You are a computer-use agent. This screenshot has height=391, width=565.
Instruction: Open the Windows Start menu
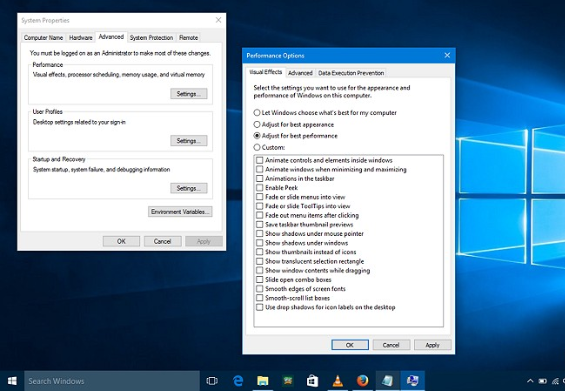coord(12,381)
